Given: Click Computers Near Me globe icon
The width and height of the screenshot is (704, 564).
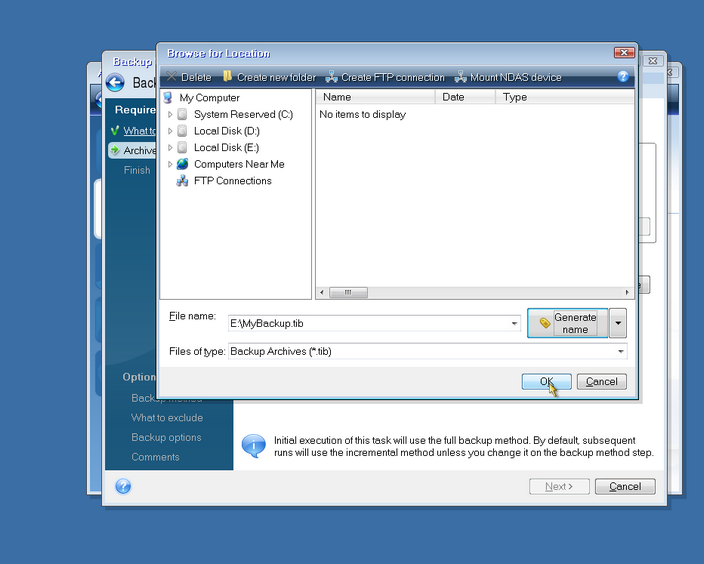Looking at the screenshot, I should pos(182,164).
